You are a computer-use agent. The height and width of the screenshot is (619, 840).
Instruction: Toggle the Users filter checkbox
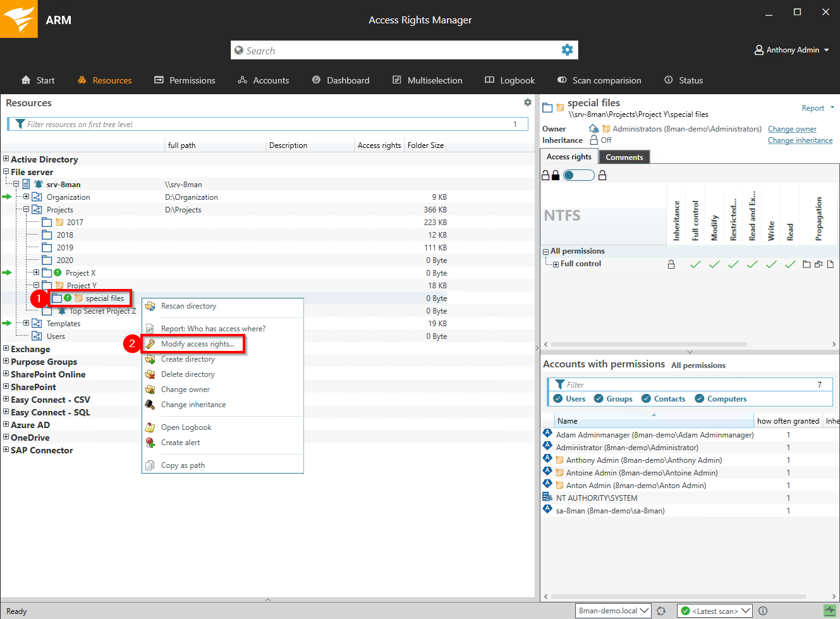[558, 399]
